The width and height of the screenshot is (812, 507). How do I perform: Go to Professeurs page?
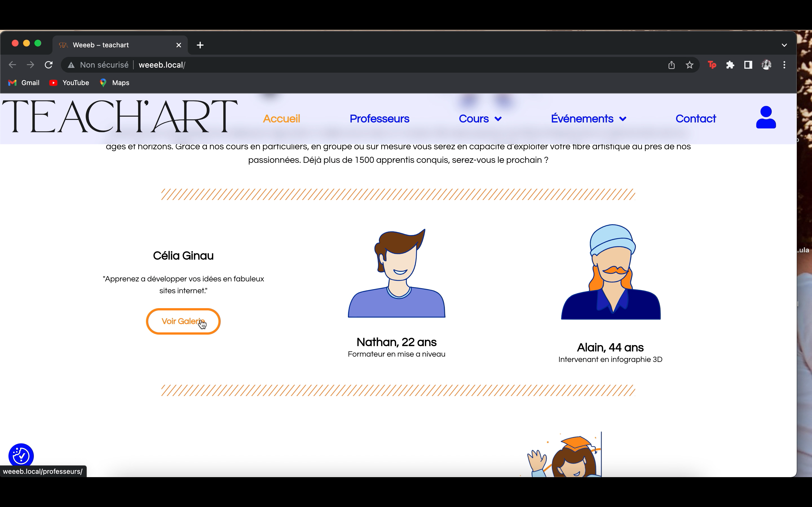tap(379, 119)
